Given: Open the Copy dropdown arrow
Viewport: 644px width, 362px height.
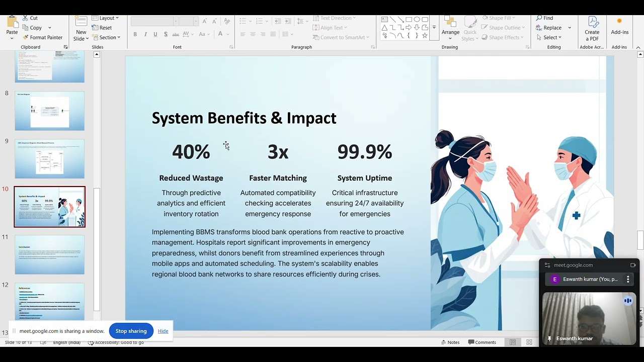Looking at the screenshot, I should 49,28.
